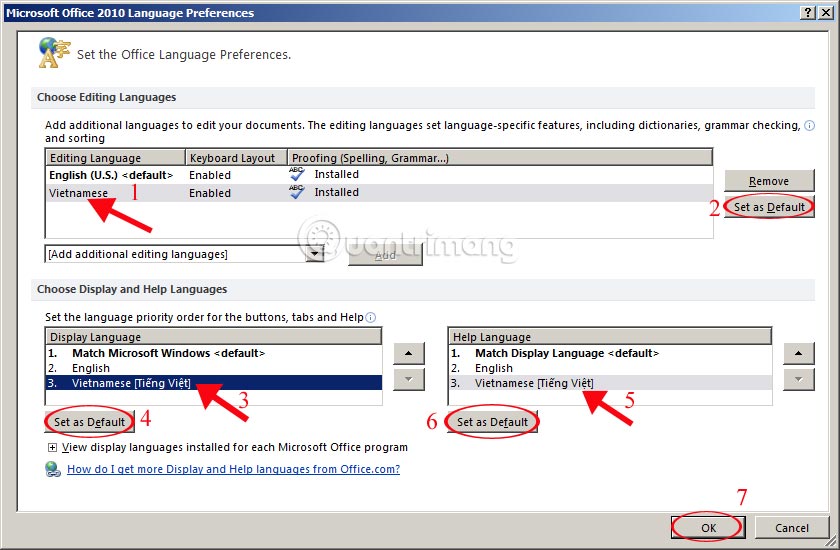Viewport: 840px width, 550px height.
Task: Click the 'Display Language' list header
Action: tap(214, 337)
